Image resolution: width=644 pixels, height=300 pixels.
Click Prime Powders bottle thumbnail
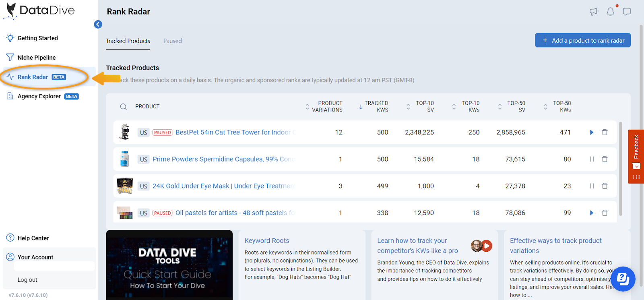pos(125,159)
